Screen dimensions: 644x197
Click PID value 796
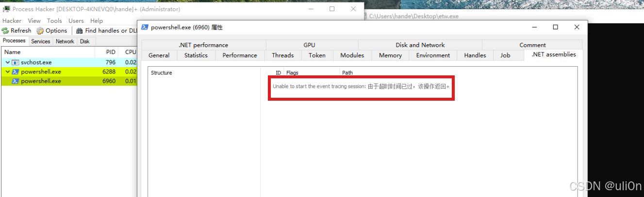111,62
